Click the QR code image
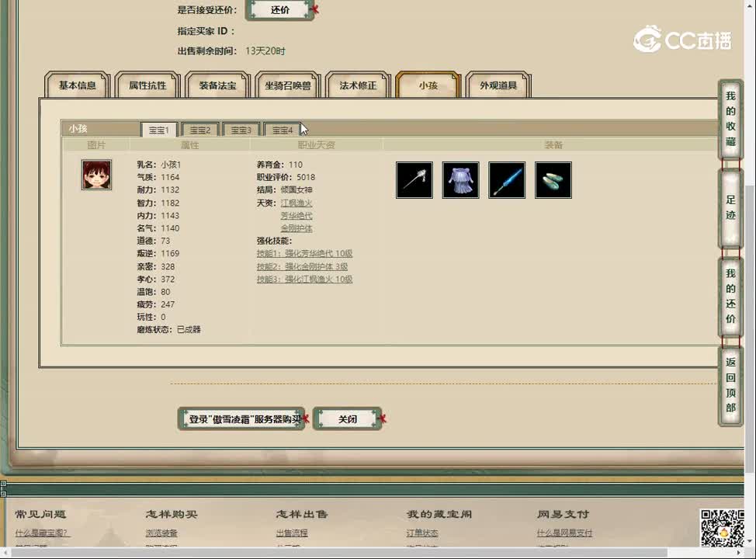 723,529
